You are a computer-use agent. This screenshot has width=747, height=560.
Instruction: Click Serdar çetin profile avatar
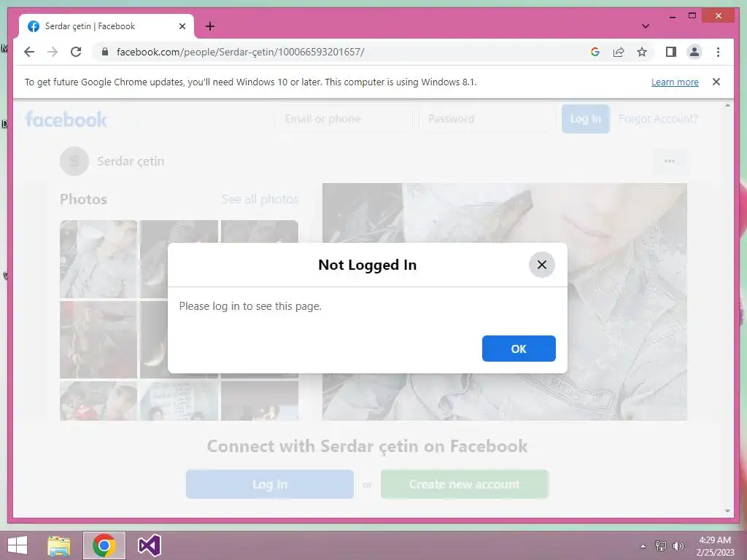coord(74,161)
